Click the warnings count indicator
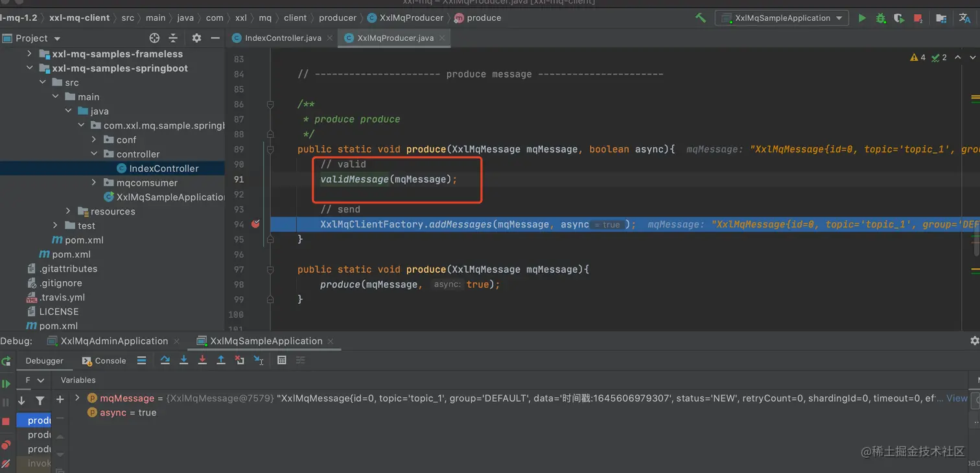The height and width of the screenshot is (473, 980). point(918,58)
